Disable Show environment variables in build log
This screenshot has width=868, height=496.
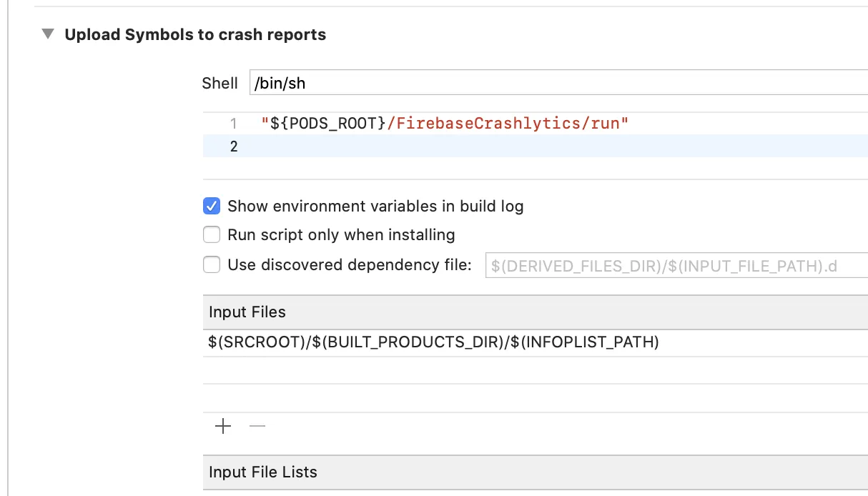pyautogui.click(x=212, y=207)
